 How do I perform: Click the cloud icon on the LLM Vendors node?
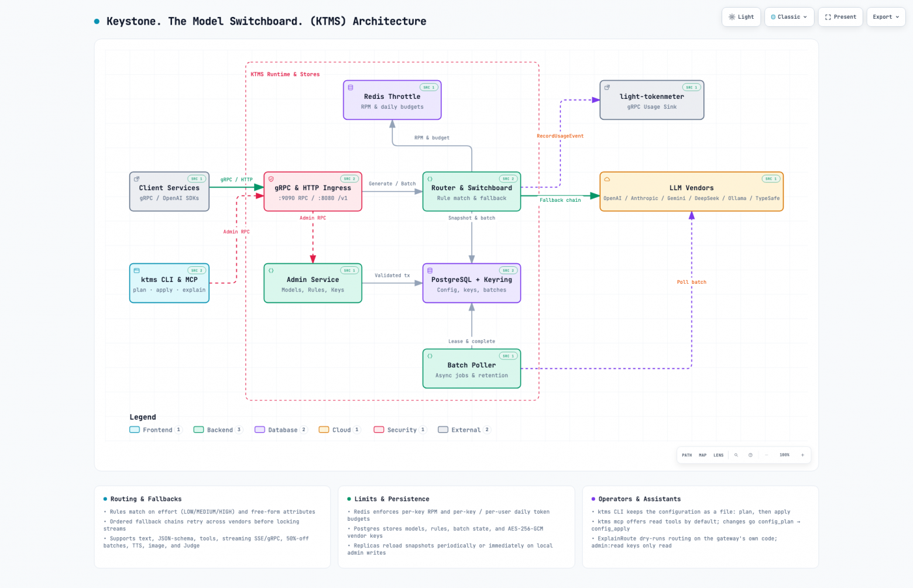click(x=607, y=179)
